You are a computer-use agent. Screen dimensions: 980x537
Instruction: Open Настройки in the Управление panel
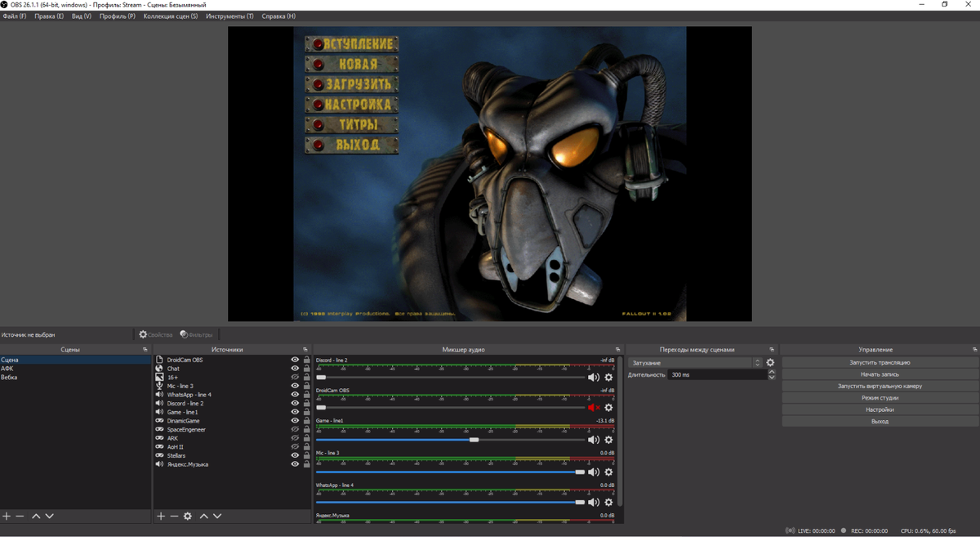[880, 409]
